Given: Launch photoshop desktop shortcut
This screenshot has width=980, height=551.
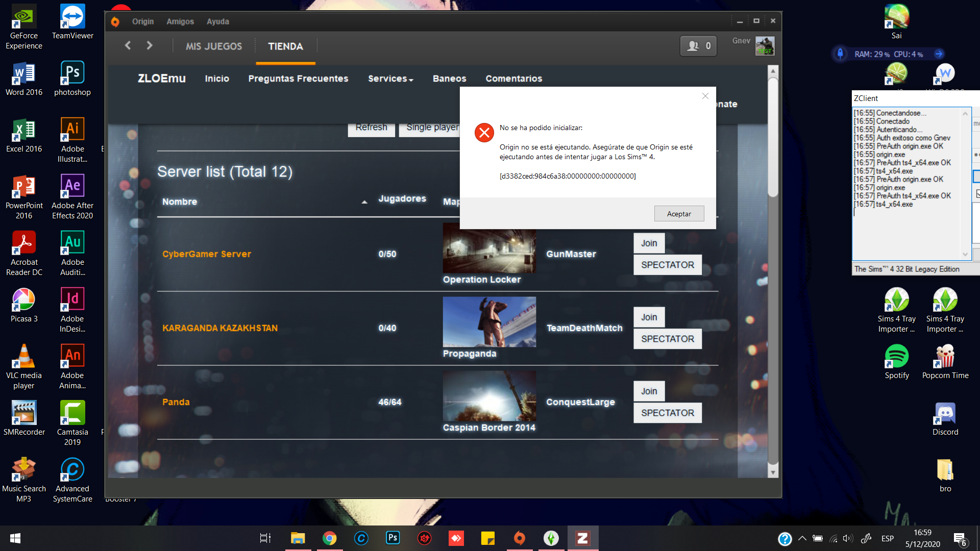Looking at the screenshot, I should tap(72, 79).
